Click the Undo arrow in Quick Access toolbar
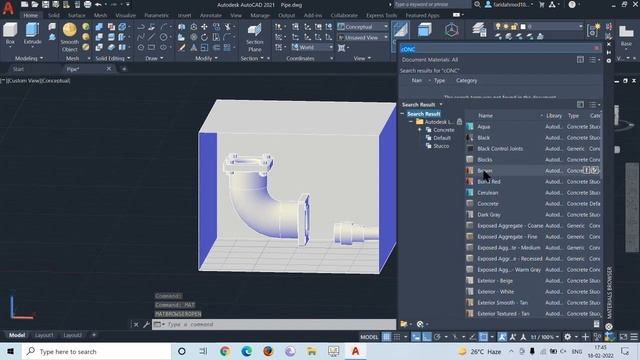The image size is (640, 360). tap(98, 4)
